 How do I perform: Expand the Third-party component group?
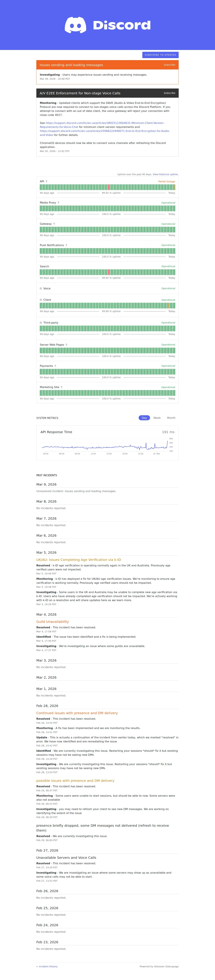tap(41, 323)
